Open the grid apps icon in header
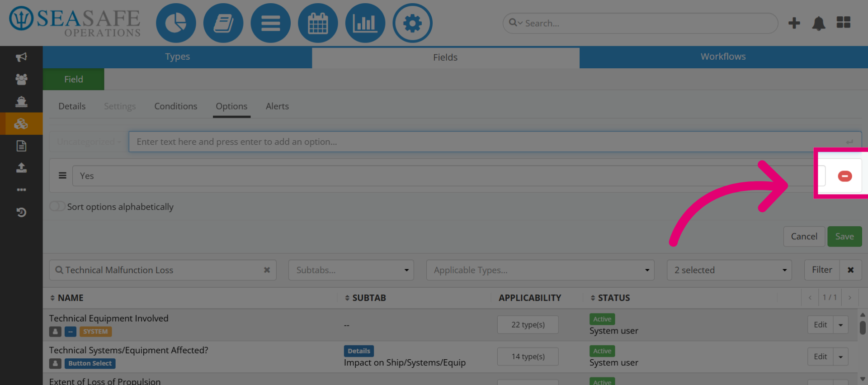Viewport: 868px width, 385px height. click(844, 23)
